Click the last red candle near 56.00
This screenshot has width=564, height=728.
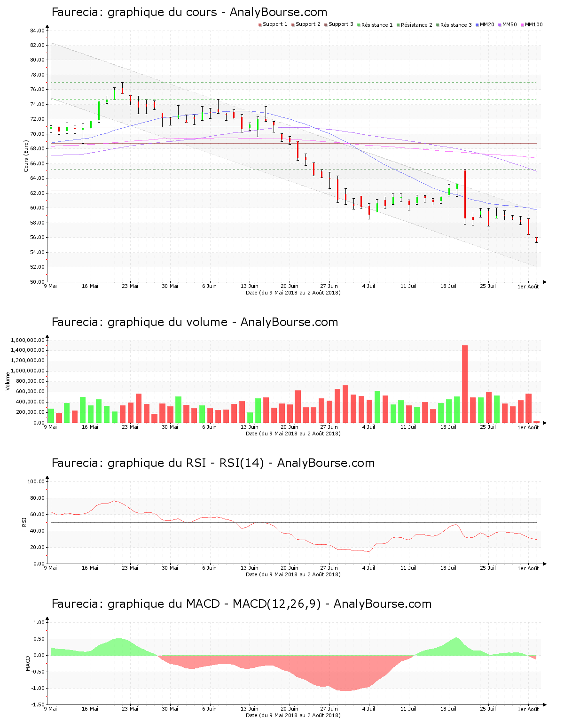pos(536,240)
